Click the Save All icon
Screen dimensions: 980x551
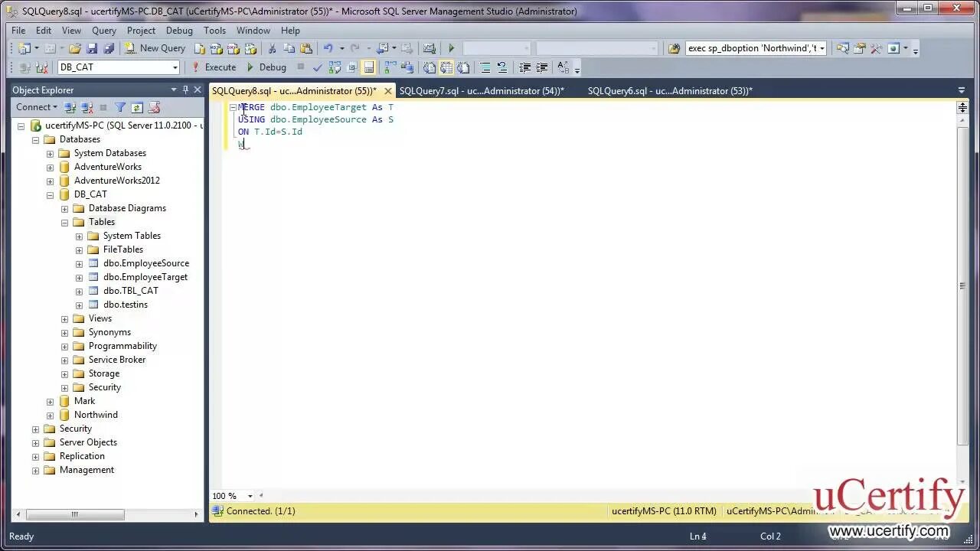(x=109, y=48)
